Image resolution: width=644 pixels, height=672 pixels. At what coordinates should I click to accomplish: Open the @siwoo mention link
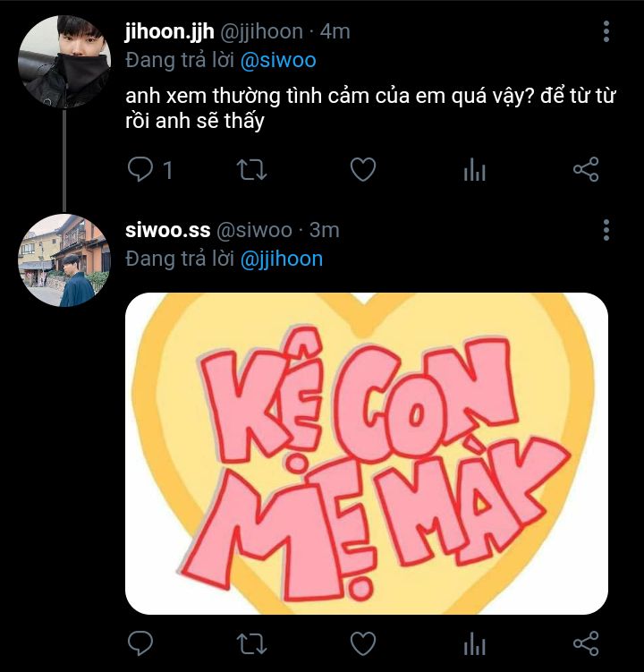(x=278, y=61)
